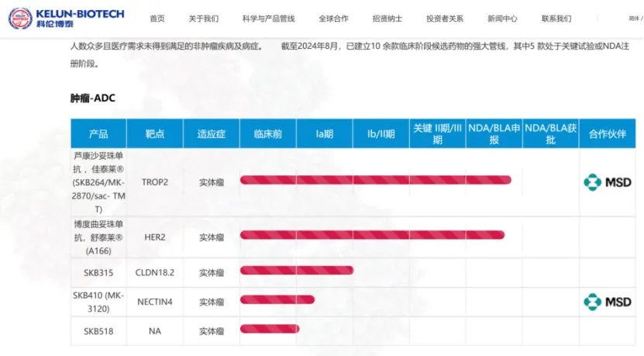644x356 pixels.
Task: Click 联系我们 in the navigation bar
Action: [556, 19]
